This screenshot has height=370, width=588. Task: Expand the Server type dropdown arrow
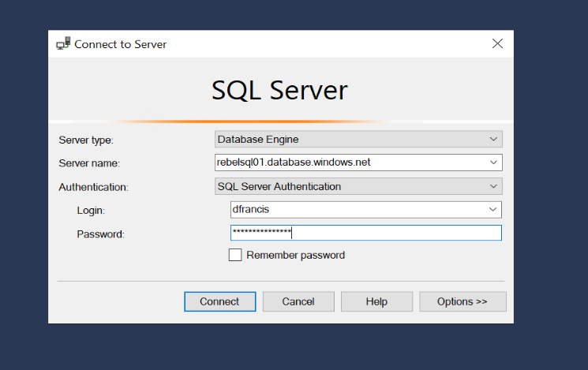(x=493, y=139)
